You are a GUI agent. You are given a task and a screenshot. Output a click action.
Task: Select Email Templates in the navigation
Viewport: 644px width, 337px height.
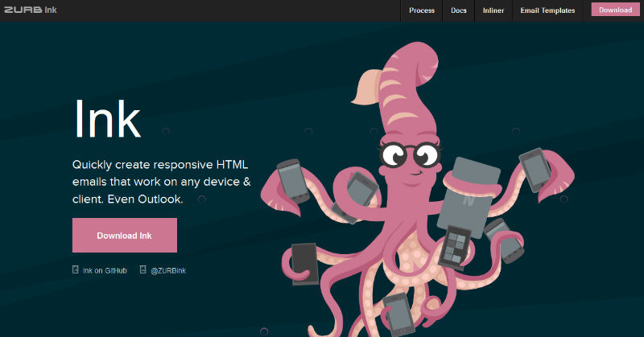(x=547, y=10)
